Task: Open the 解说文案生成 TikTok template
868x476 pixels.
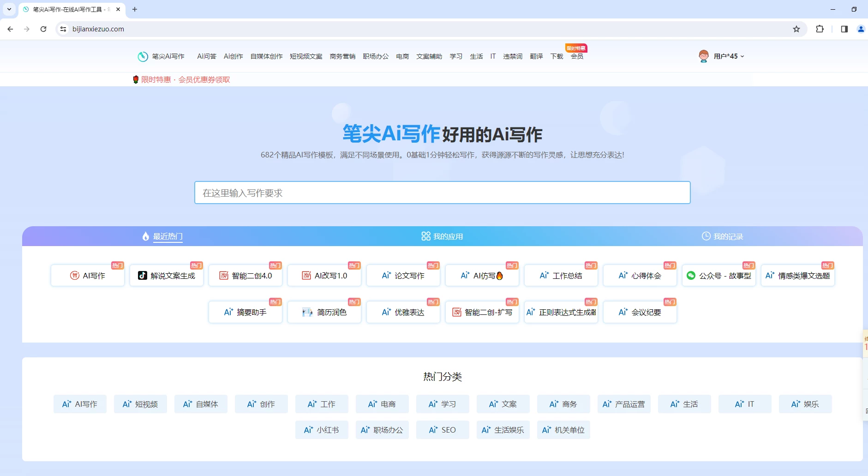Action: click(167, 276)
